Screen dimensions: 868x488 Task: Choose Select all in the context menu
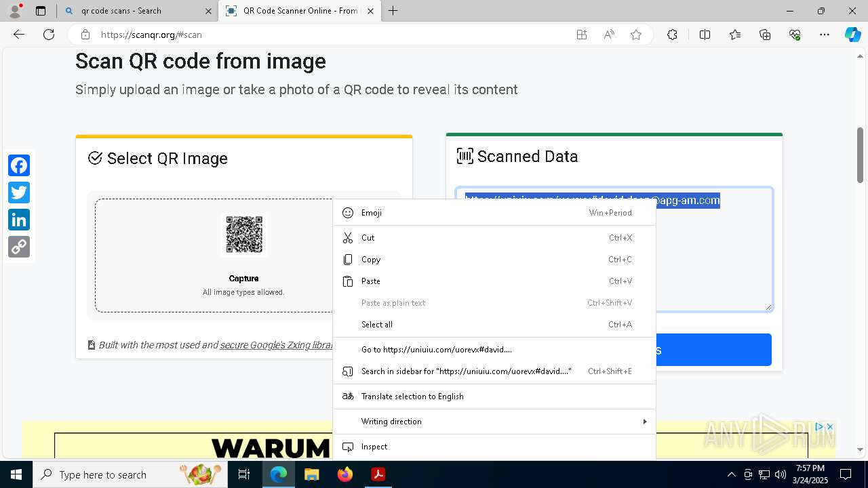[x=494, y=325]
